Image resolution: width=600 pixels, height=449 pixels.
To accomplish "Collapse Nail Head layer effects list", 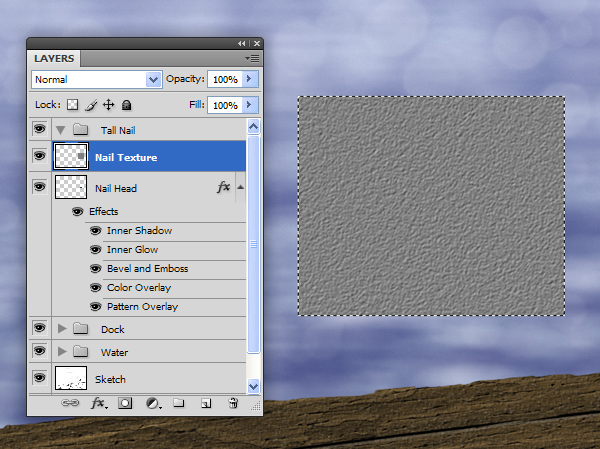I will 240,187.
